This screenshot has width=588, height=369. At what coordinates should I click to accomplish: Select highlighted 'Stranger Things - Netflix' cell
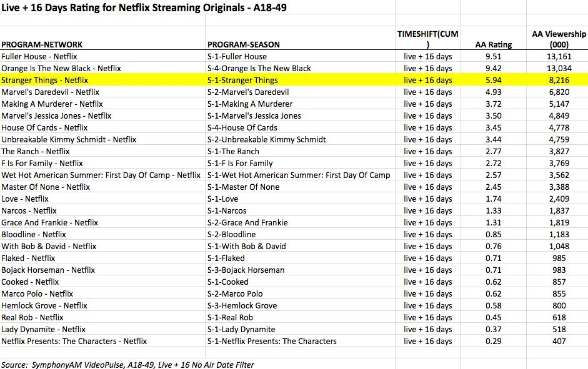coord(44,80)
